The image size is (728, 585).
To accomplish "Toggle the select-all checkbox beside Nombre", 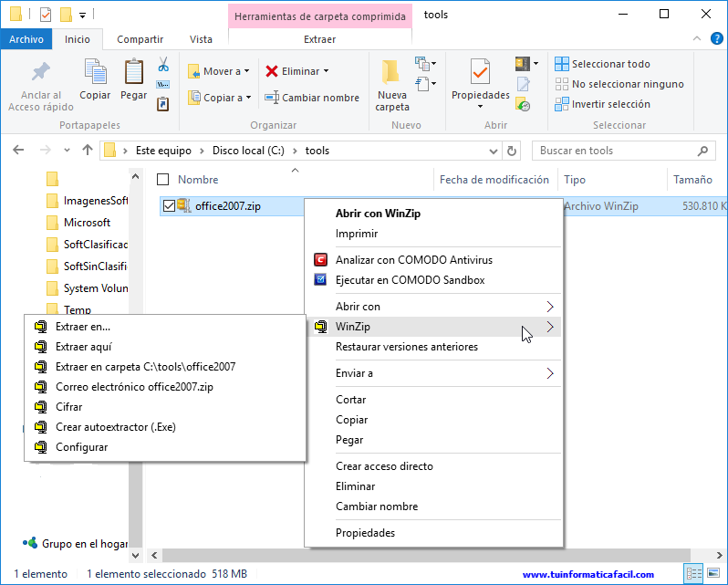I will coord(163,179).
